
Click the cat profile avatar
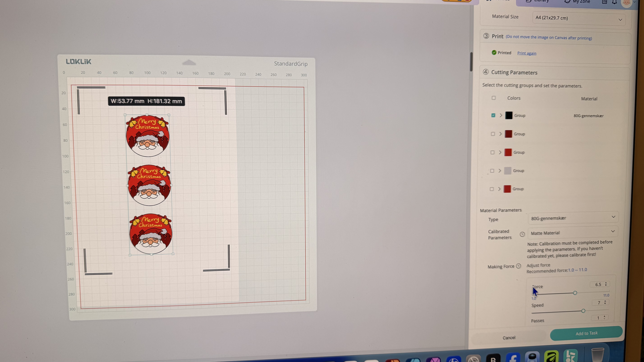(626, 2)
